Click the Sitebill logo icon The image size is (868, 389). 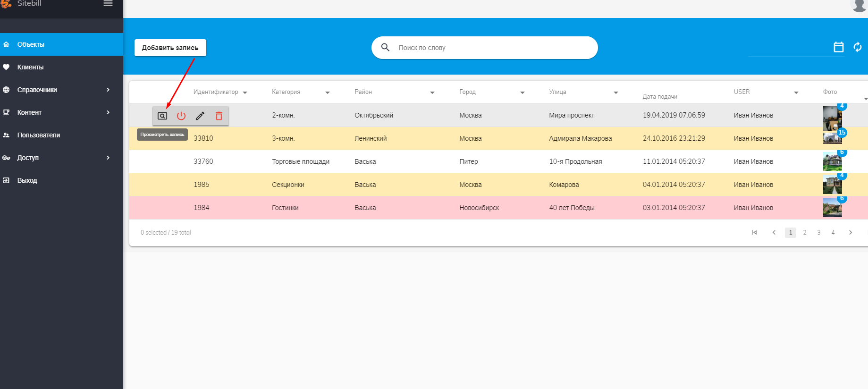tap(6, 3)
